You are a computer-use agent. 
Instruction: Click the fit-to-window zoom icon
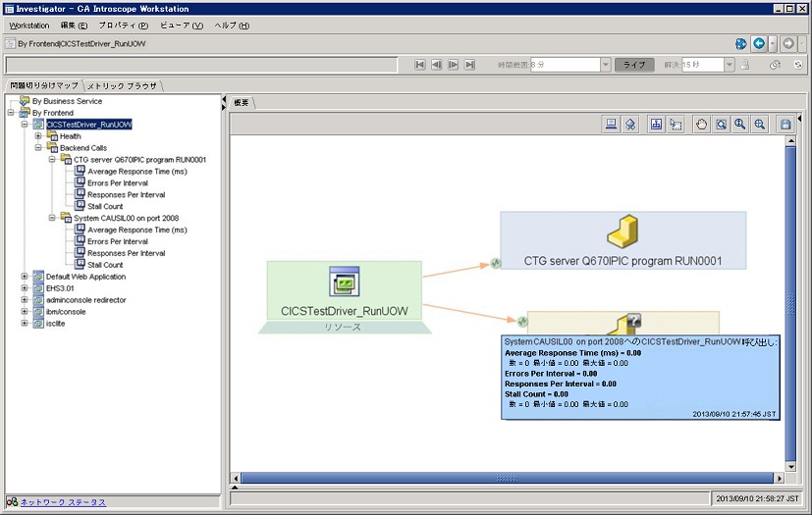point(721,125)
